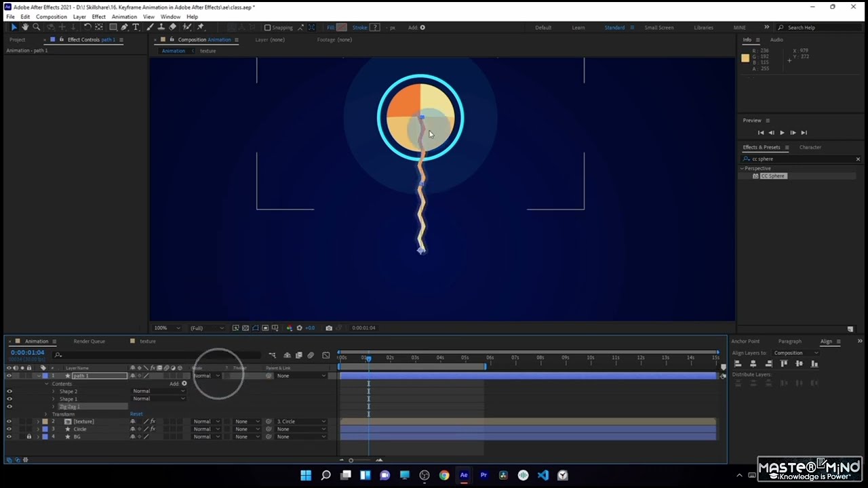Click the Play button in Preview panel
The height and width of the screenshot is (488, 868).
point(782,133)
